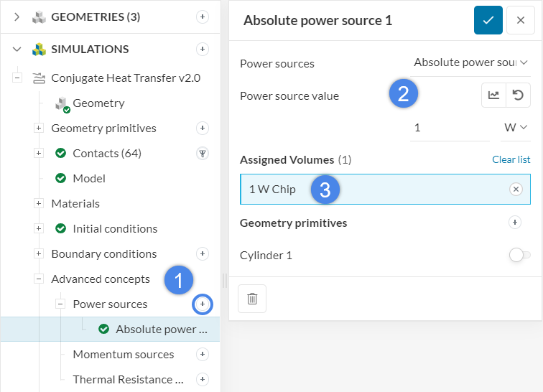Image resolution: width=543 pixels, height=392 pixels.
Task: Close the Absolute power source 1 panel
Action: click(520, 20)
